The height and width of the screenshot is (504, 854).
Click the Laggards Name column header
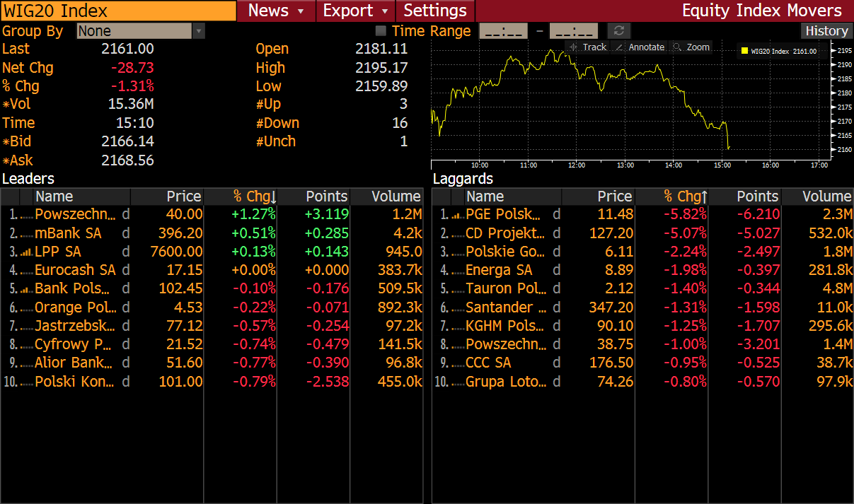(x=513, y=197)
